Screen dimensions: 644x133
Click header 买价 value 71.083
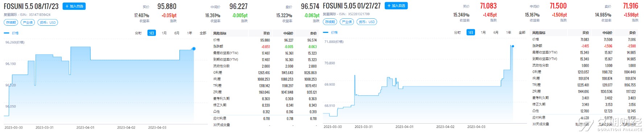pos(488,6)
